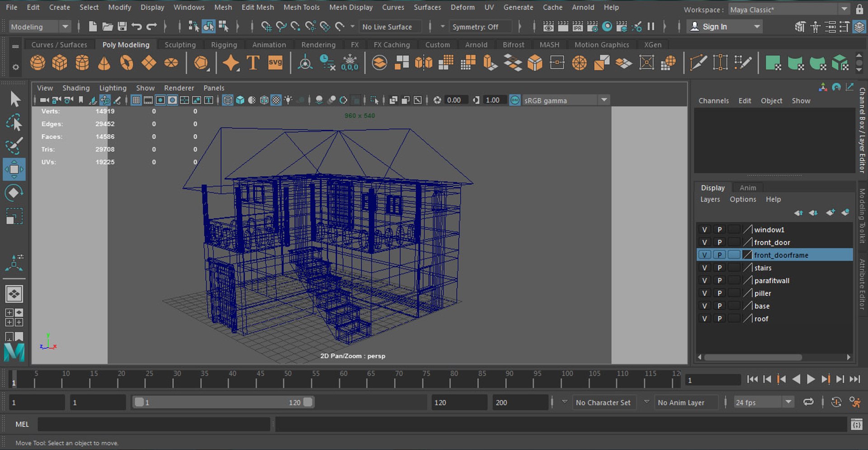Switch to the Anim layer tab
Image resolution: width=868 pixels, height=450 pixels.
coord(747,188)
